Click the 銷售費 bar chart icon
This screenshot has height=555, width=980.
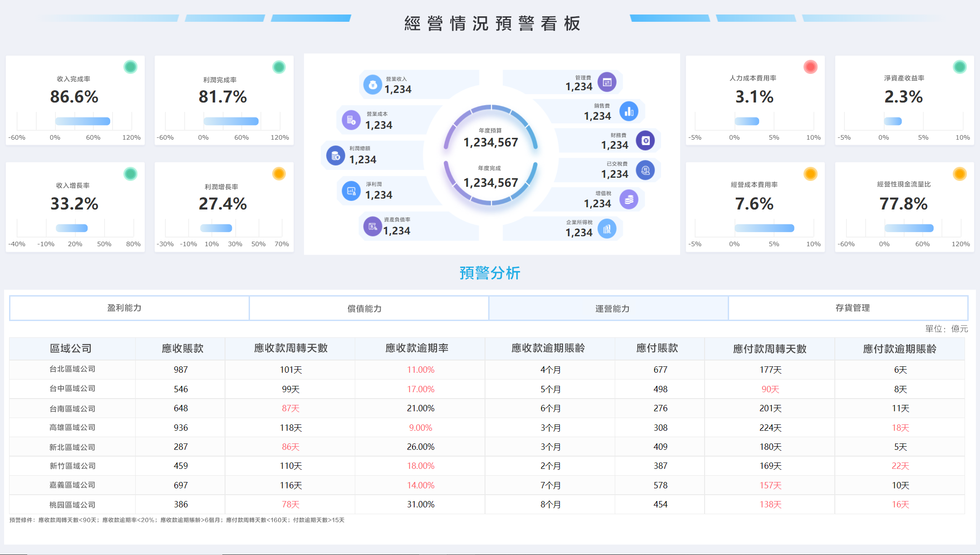[629, 111]
